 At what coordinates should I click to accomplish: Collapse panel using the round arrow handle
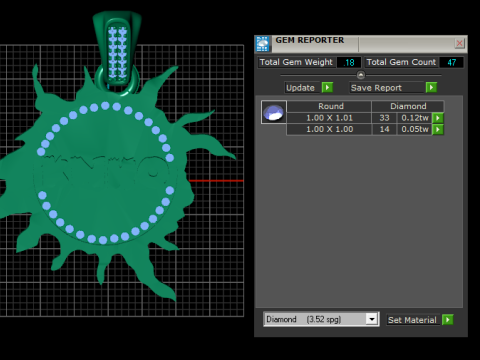[x=361, y=75]
